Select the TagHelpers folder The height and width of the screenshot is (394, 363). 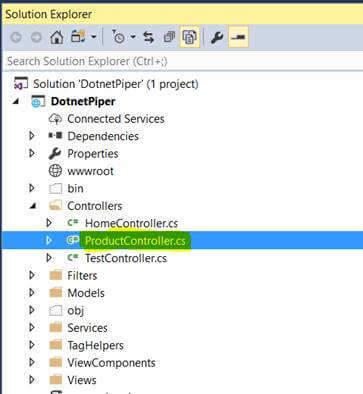[96, 345]
